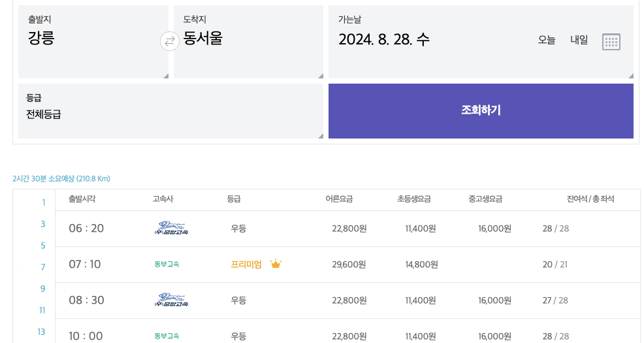
Task: Click time index 11 in side list
Action: coord(42,310)
